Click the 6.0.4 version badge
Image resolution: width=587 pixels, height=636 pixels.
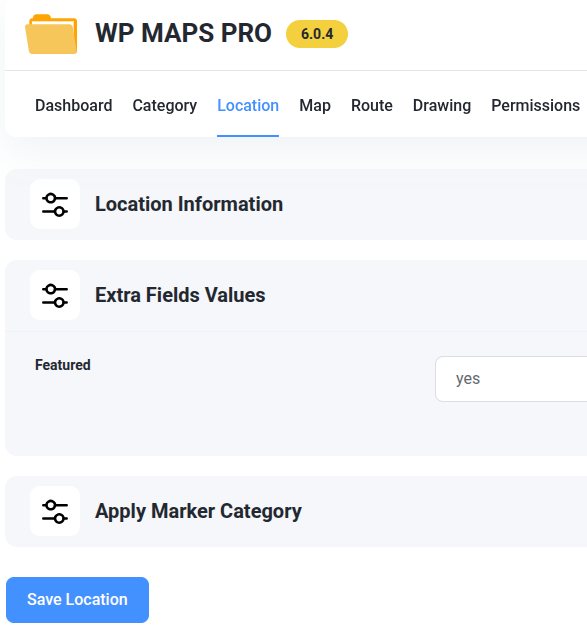click(x=317, y=34)
